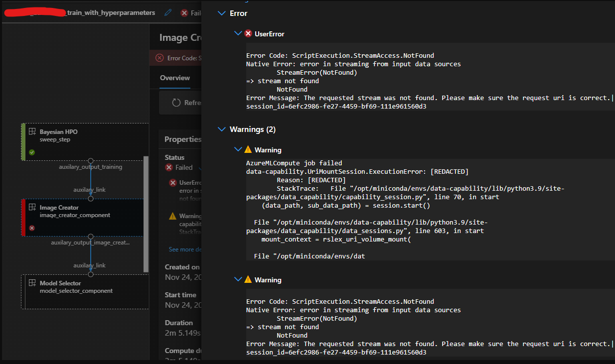Collapse the second Warning entry
The width and height of the screenshot is (615, 364).
[x=238, y=279]
